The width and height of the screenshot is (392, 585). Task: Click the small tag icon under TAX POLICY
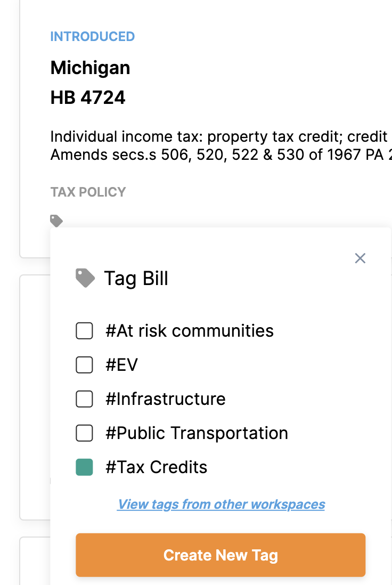click(56, 221)
